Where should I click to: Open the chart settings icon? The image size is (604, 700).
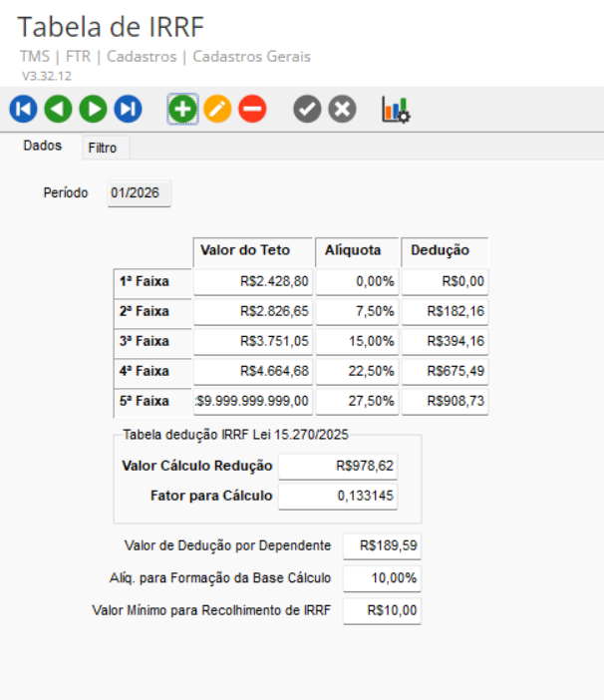[396, 110]
